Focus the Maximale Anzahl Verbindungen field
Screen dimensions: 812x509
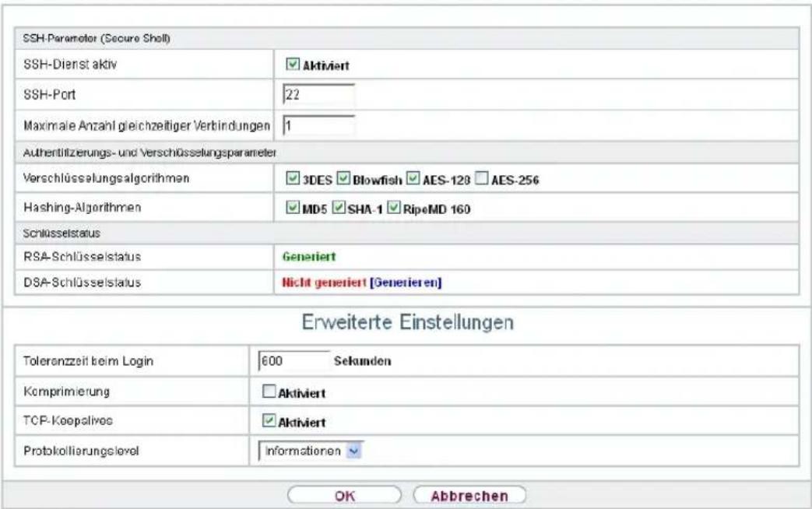pos(319,125)
